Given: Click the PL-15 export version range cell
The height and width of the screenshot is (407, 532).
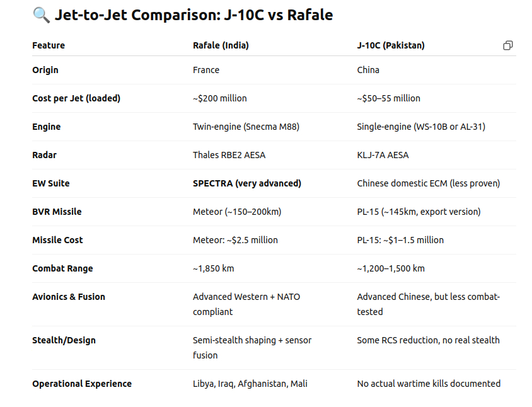Looking at the screenshot, I should coord(419,212).
